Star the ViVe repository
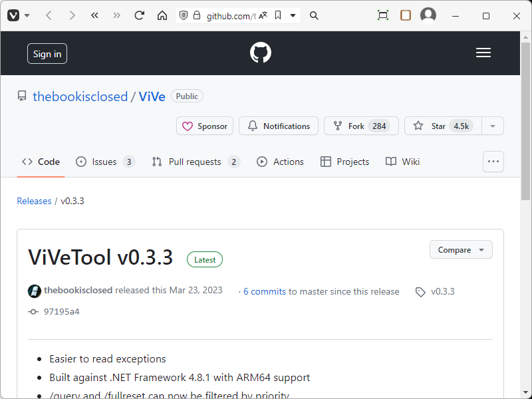 point(443,126)
